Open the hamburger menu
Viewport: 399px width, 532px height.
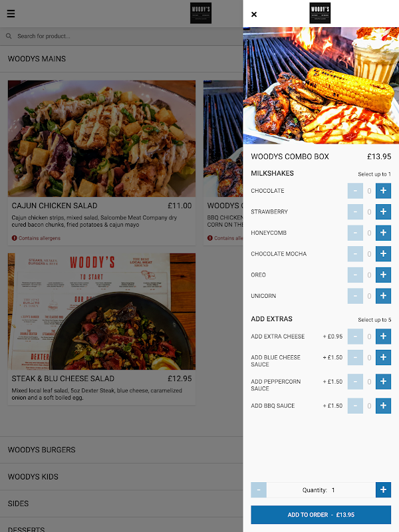coord(11,13)
